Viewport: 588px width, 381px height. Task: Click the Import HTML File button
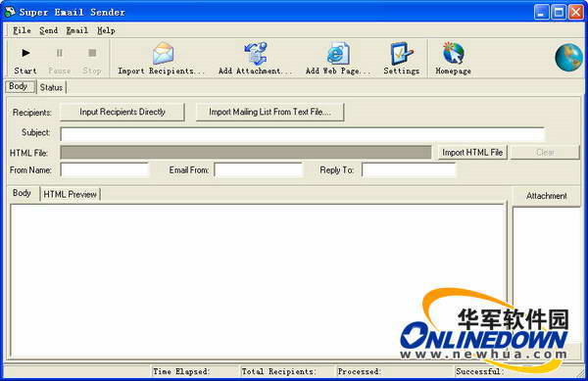472,153
